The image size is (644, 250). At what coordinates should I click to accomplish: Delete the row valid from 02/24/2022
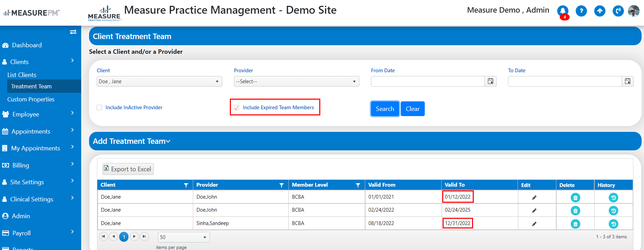coord(575,211)
